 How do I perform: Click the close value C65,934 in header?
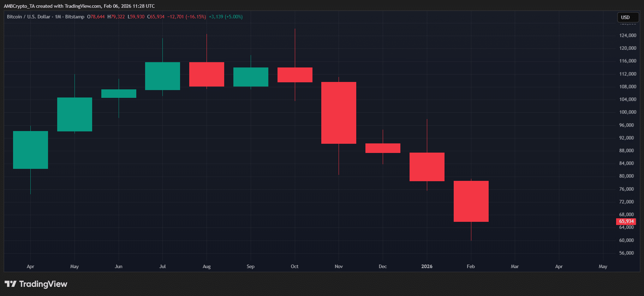(156, 17)
